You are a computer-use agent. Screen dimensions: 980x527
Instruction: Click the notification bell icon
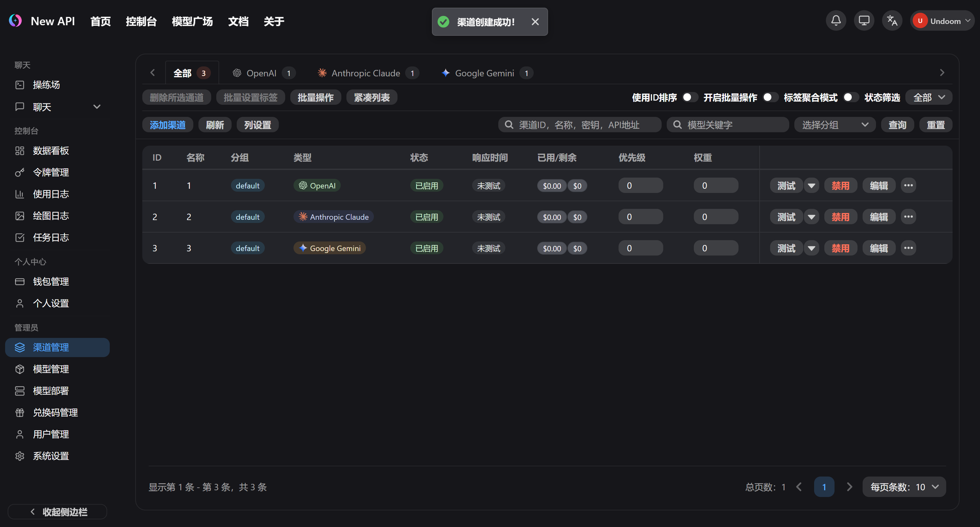(x=835, y=20)
